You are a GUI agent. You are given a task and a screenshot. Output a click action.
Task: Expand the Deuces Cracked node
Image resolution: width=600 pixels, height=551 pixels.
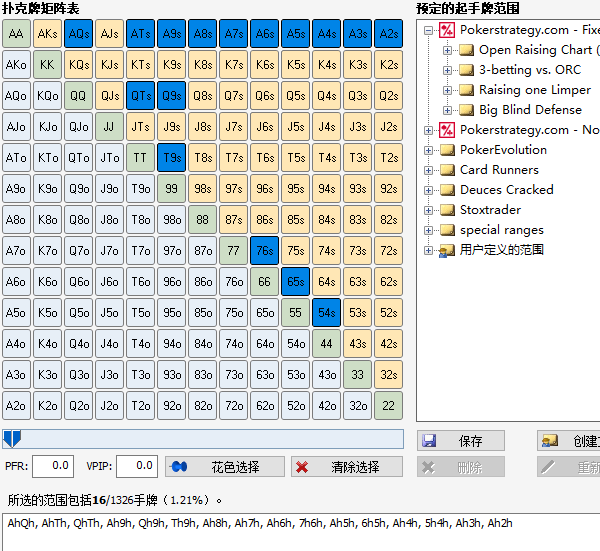click(x=429, y=190)
